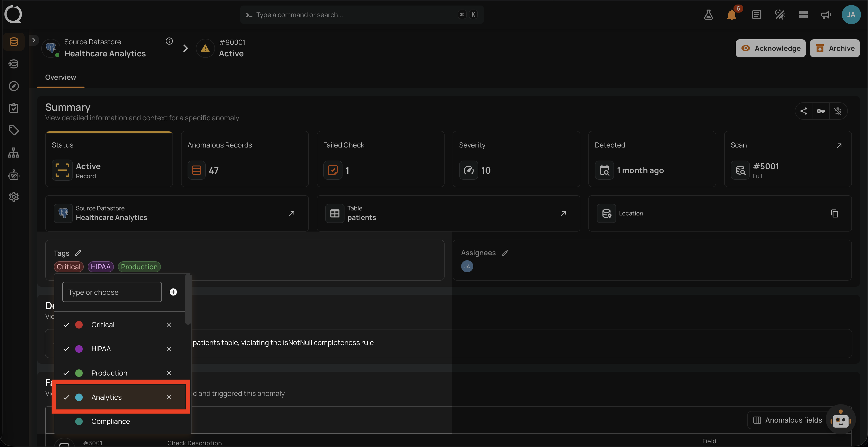Click the Production tag chip
This screenshot has width=868, height=447.
(139, 267)
